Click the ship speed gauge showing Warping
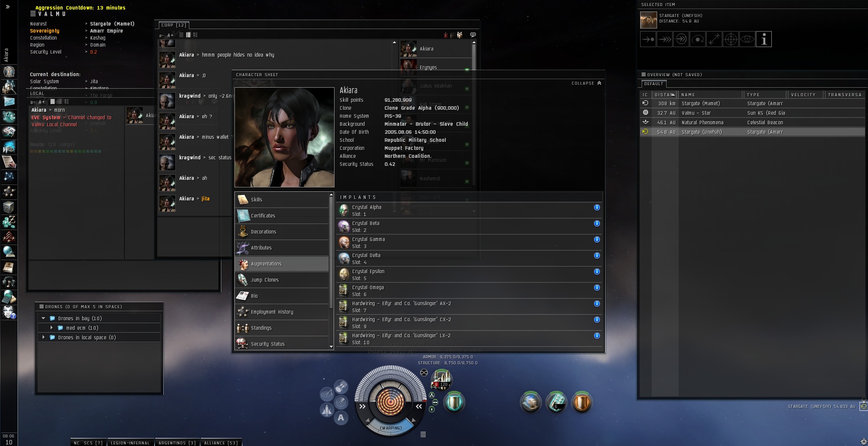Image resolution: width=868 pixels, height=446 pixels. pyautogui.click(x=391, y=427)
